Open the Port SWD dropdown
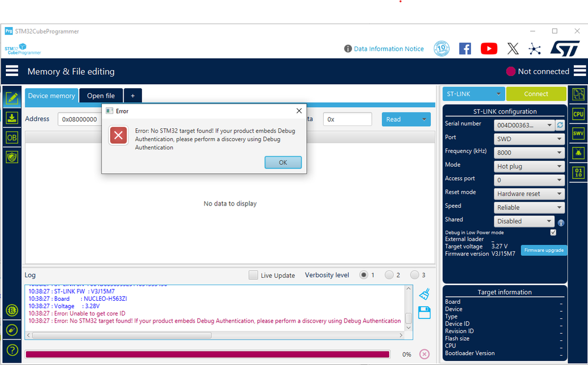Viewport: 588px width, 365px height. pos(529,139)
